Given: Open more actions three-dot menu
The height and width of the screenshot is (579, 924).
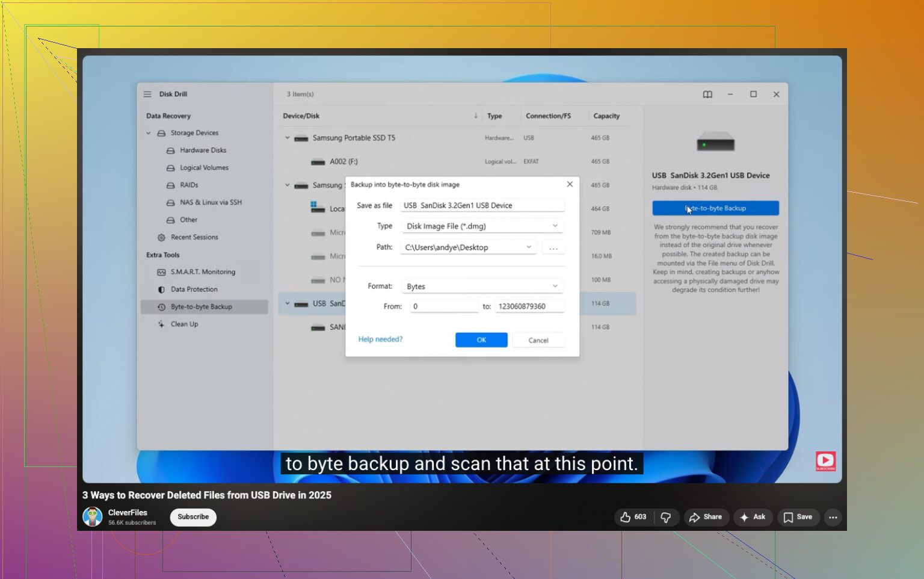Looking at the screenshot, I should [833, 517].
